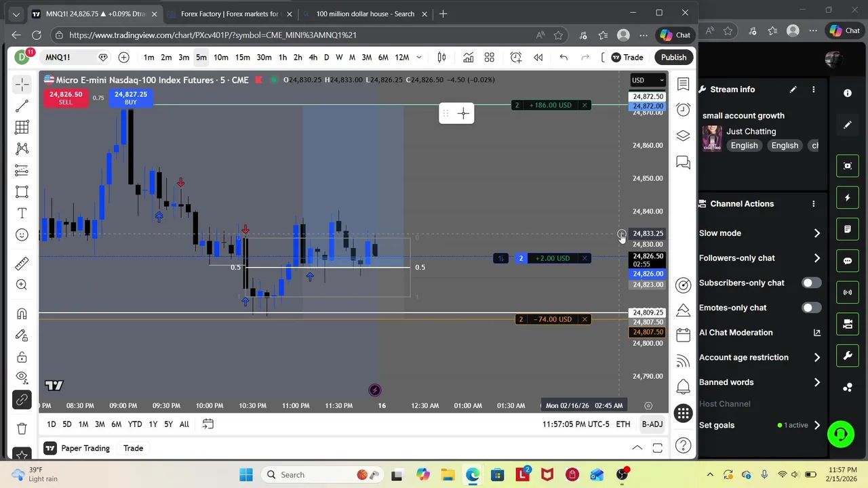Open Windows Start menu
Image resolution: width=868 pixels, height=488 pixels.
tap(246, 475)
